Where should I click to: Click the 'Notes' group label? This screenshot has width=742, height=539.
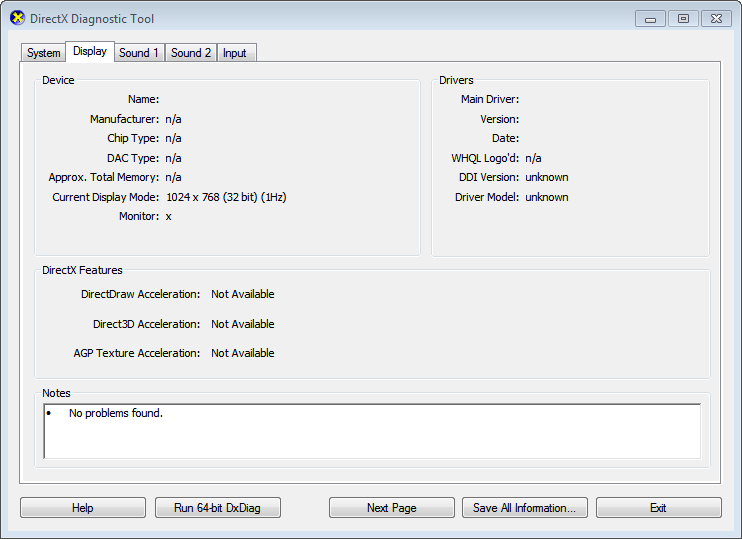[x=56, y=393]
